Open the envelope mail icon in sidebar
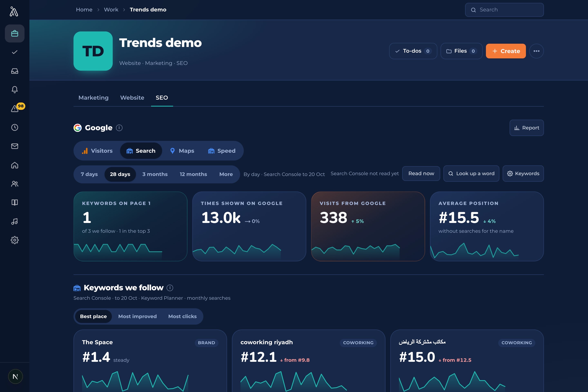588x392 pixels. click(x=14, y=146)
